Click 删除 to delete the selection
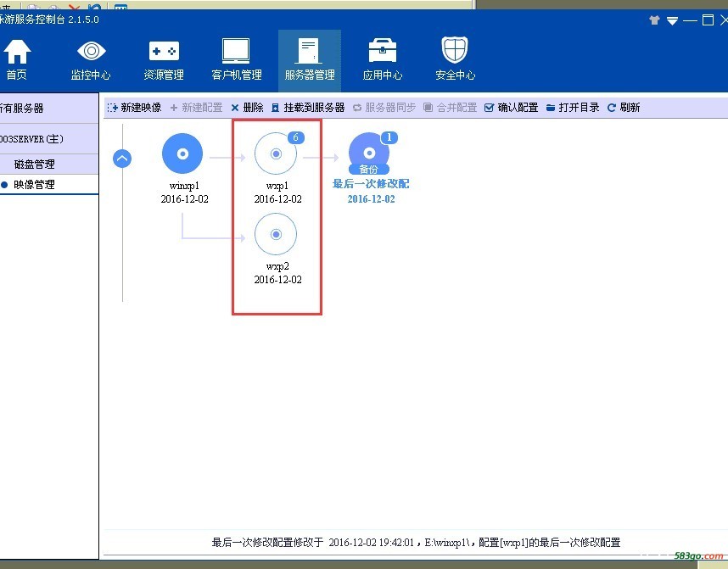This screenshot has width=728, height=569. [x=248, y=108]
